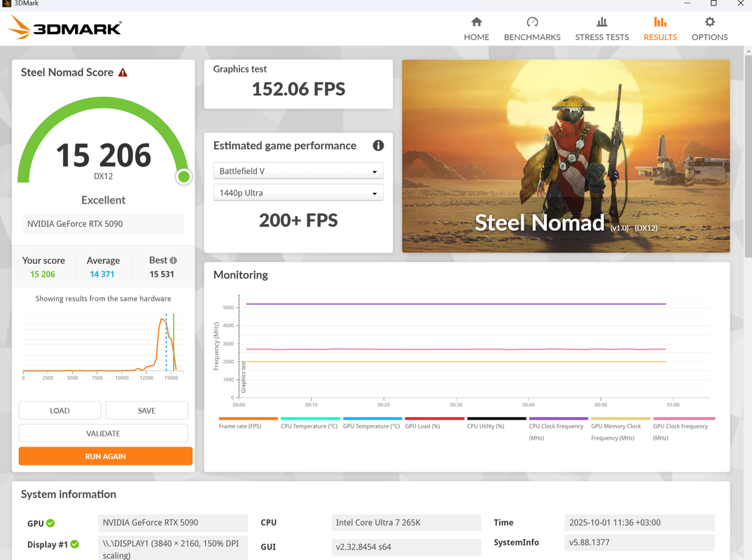Select STRESS TESTS in the navigation
The height and width of the screenshot is (560, 752).
602,37
